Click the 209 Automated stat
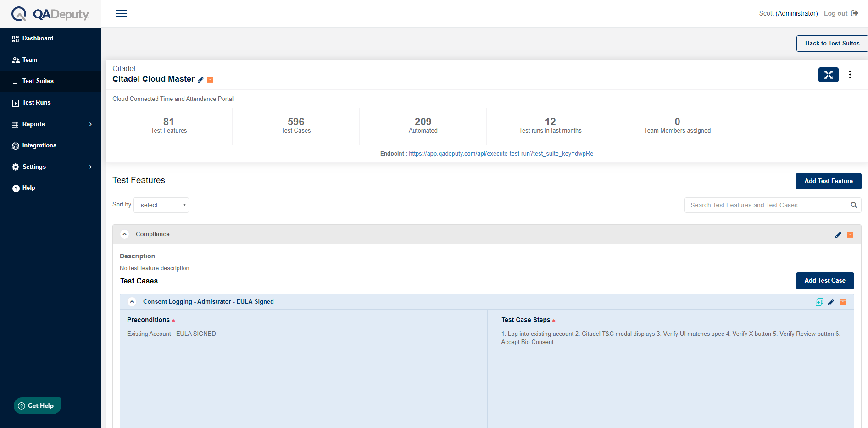The height and width of the screenshot is (428, 868). point(423,126)
